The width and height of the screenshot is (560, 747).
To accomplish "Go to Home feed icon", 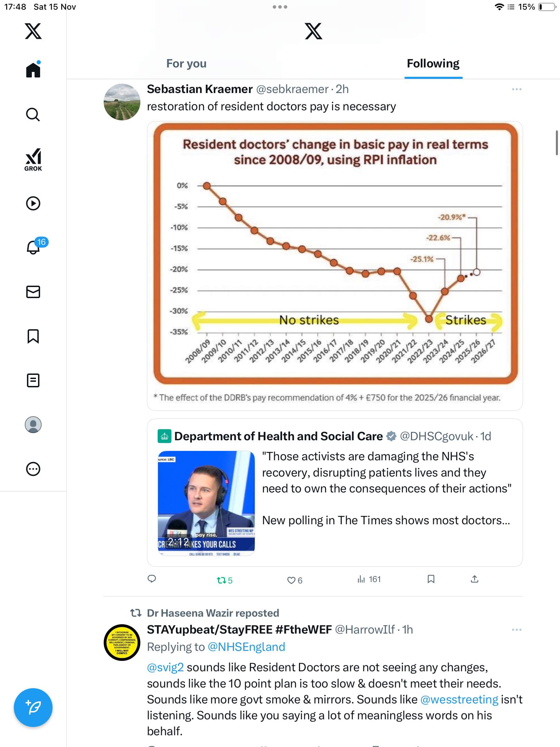I will click(x=33, y=70).
